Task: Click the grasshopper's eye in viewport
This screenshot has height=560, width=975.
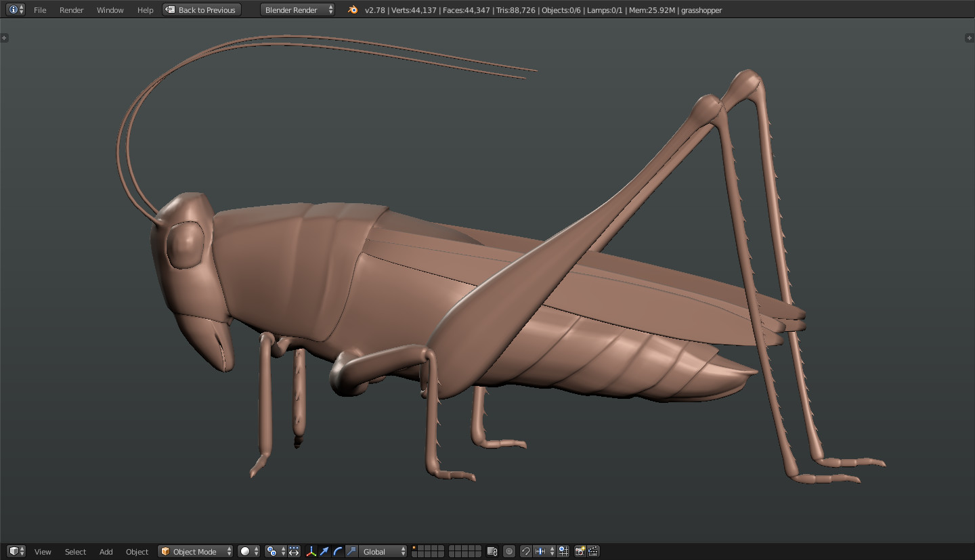Action: [x=185, y=244]
